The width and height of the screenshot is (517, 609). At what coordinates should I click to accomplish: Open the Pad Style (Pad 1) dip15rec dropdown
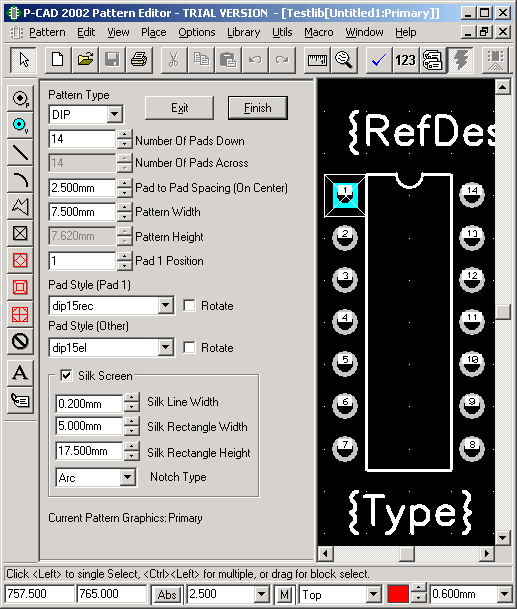[165, 306]
